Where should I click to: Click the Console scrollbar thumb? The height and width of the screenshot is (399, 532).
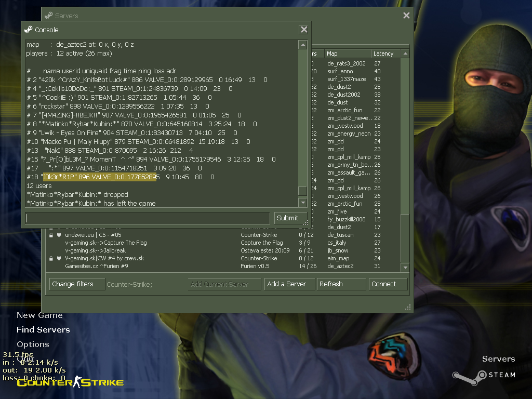point(303,191)
